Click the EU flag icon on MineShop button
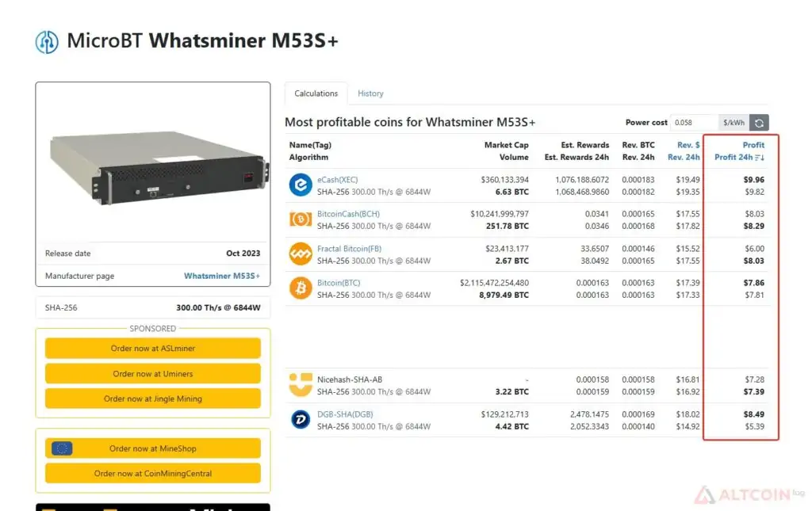The width and height of the screenshot is (812, 511). (62, 448)
